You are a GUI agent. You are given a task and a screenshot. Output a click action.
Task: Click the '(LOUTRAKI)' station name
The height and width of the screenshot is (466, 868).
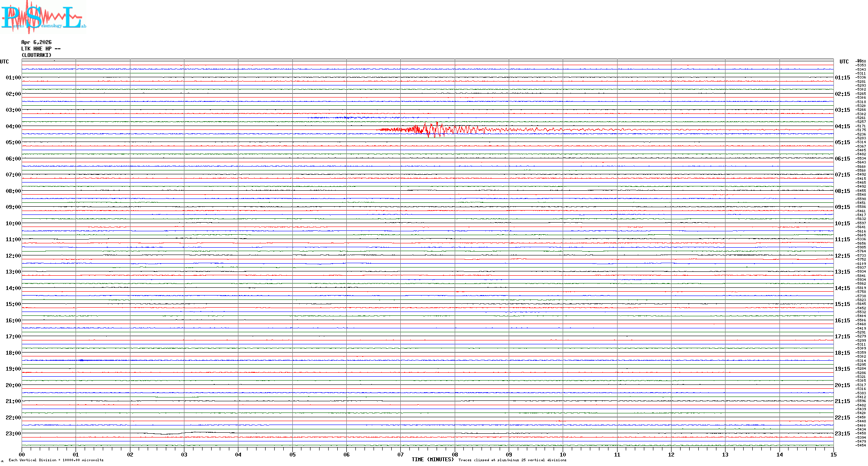tap(36, 55)
